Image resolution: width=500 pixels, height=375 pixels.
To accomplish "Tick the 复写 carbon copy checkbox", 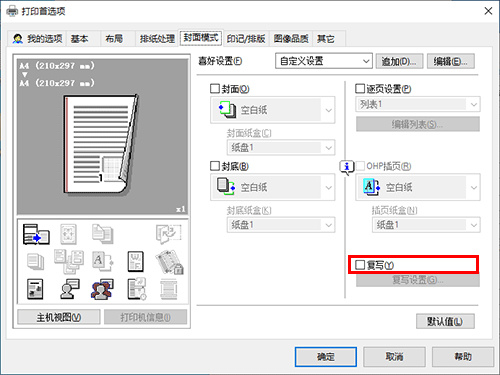I will point(360,265).
